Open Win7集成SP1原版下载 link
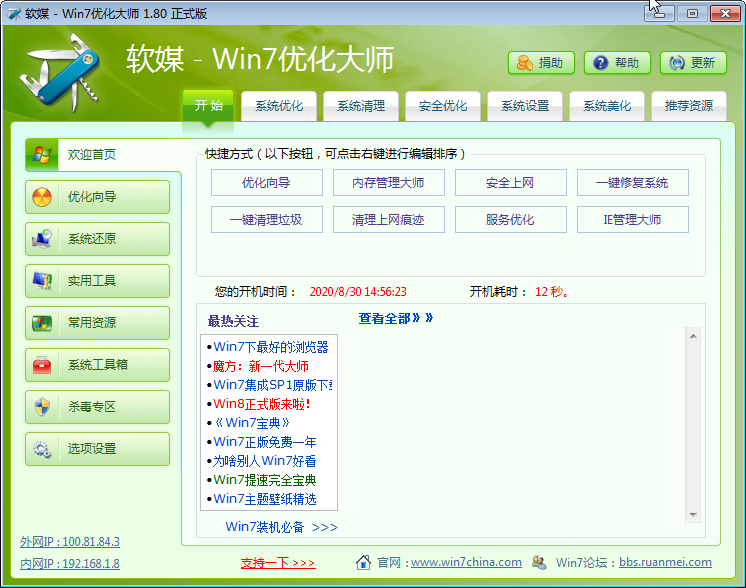Screen dimensions: 746x588 pos(273,385)
